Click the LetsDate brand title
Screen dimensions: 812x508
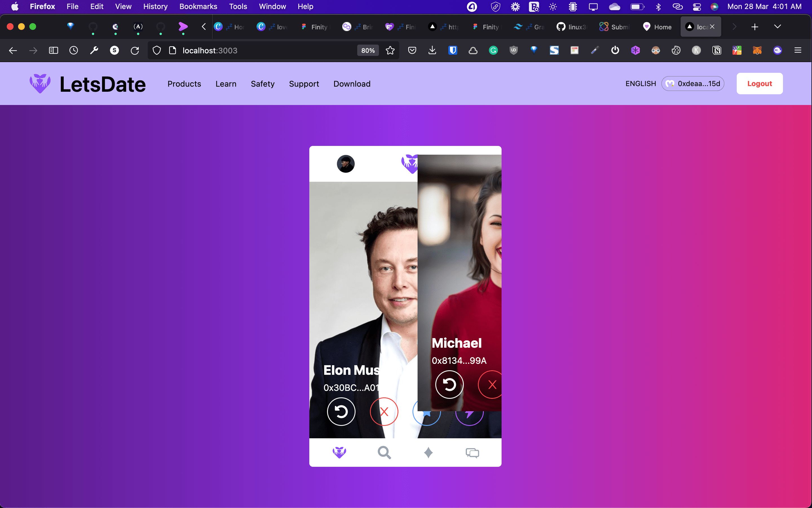(103, 84)
